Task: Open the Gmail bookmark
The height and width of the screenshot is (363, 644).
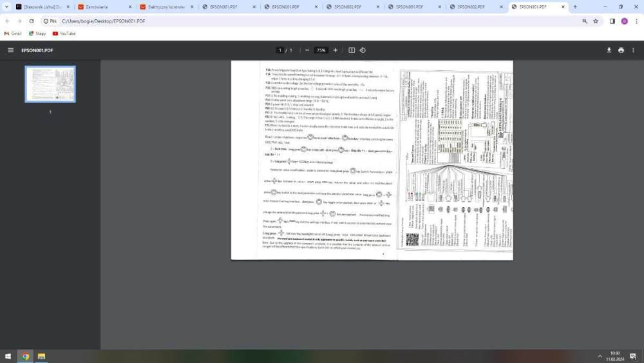Action: [x=13, y=34]
